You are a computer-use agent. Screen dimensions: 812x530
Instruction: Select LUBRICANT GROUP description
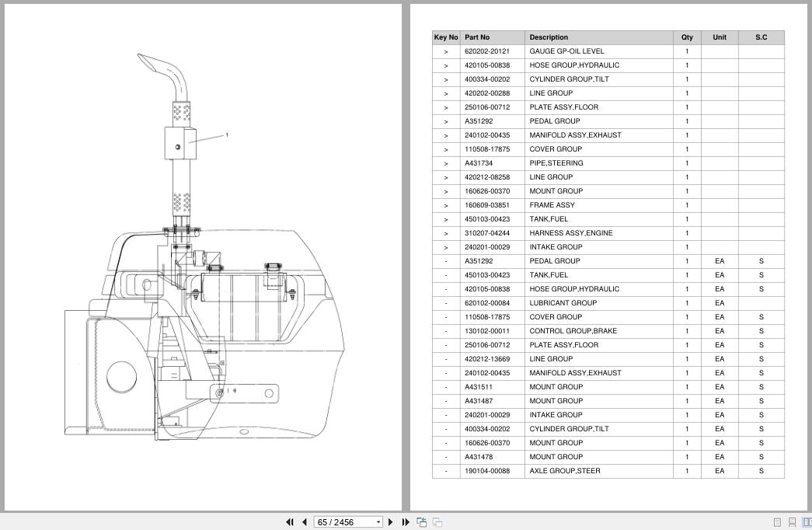tap(563, 303)
